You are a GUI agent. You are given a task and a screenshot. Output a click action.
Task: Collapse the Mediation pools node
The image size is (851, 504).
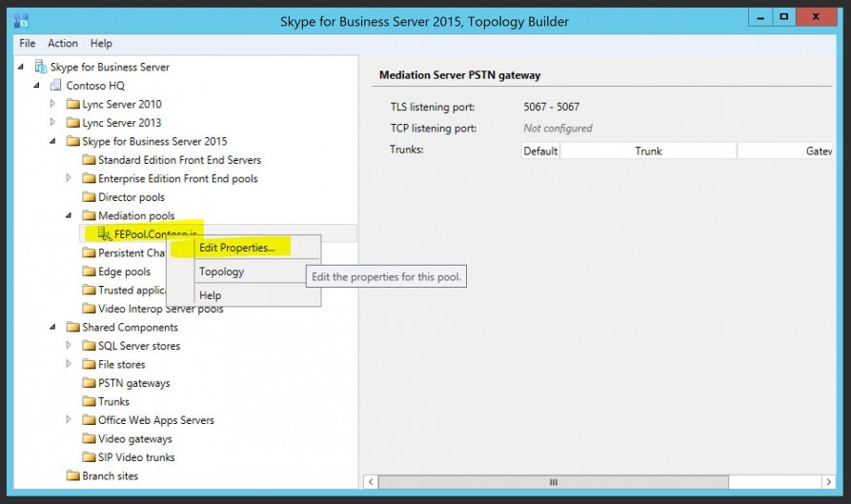click(69, 215)
